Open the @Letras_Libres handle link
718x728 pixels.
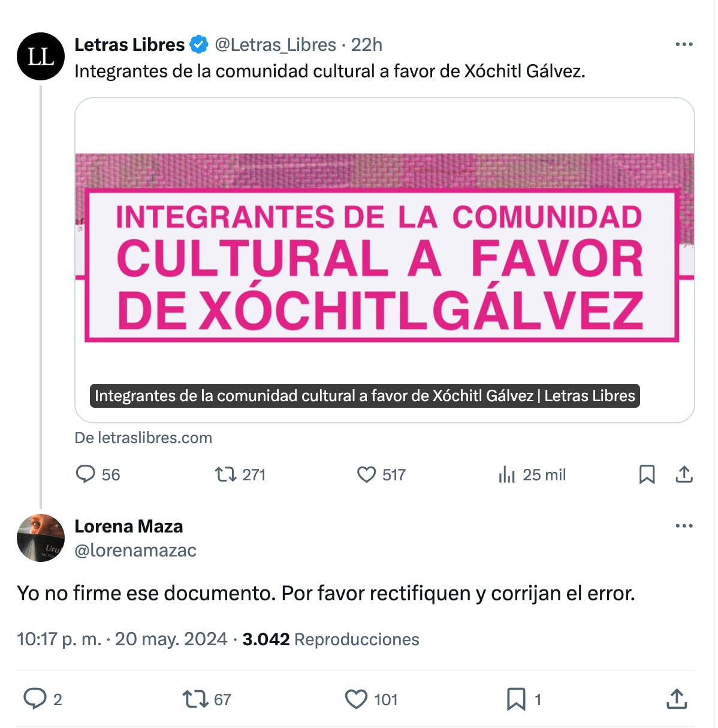point(275,45)
